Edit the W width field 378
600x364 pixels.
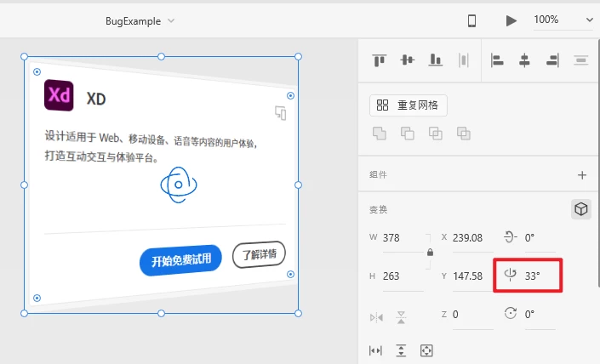[403, 238]
